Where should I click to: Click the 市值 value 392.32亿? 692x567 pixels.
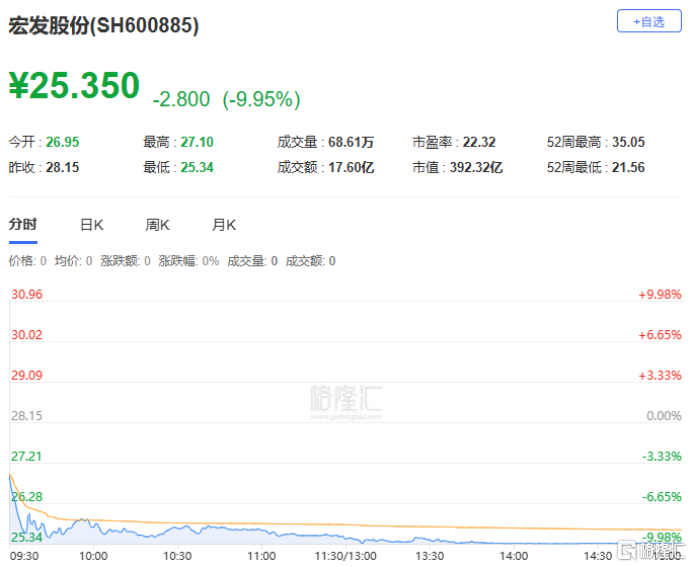pyautogui.click(x=476, y=167)
